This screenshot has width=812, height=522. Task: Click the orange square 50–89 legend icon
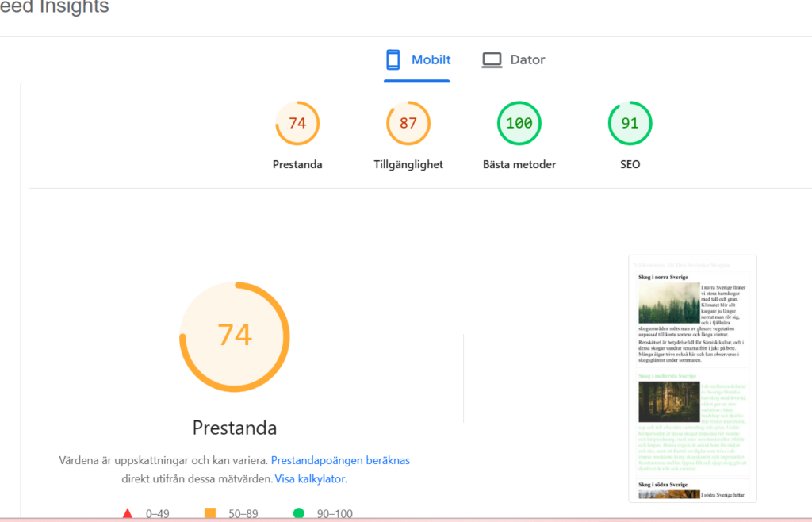(210, 514)
